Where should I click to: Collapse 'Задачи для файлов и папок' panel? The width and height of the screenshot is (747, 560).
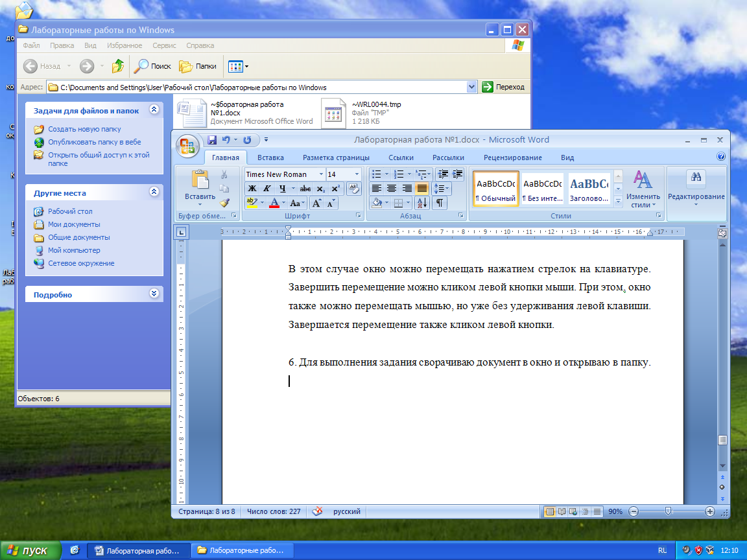click(x=154, y=110)
